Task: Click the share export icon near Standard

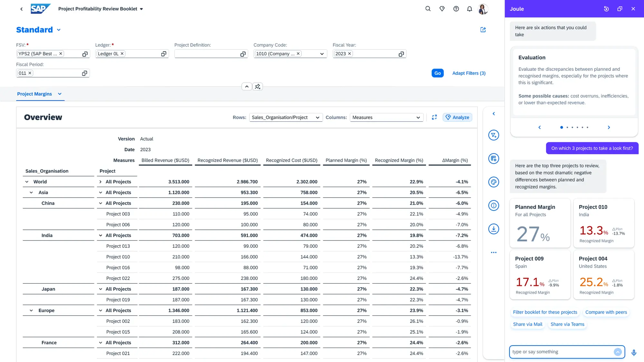Action: [x=483, y=30]
